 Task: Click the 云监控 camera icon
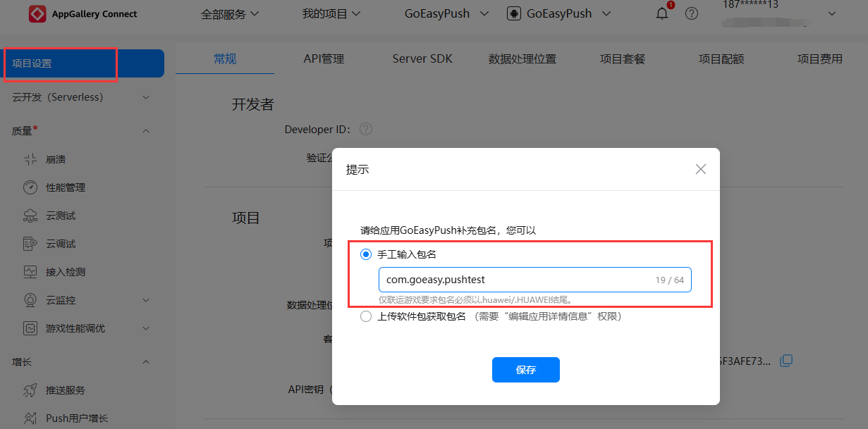(x=30, y=300)
